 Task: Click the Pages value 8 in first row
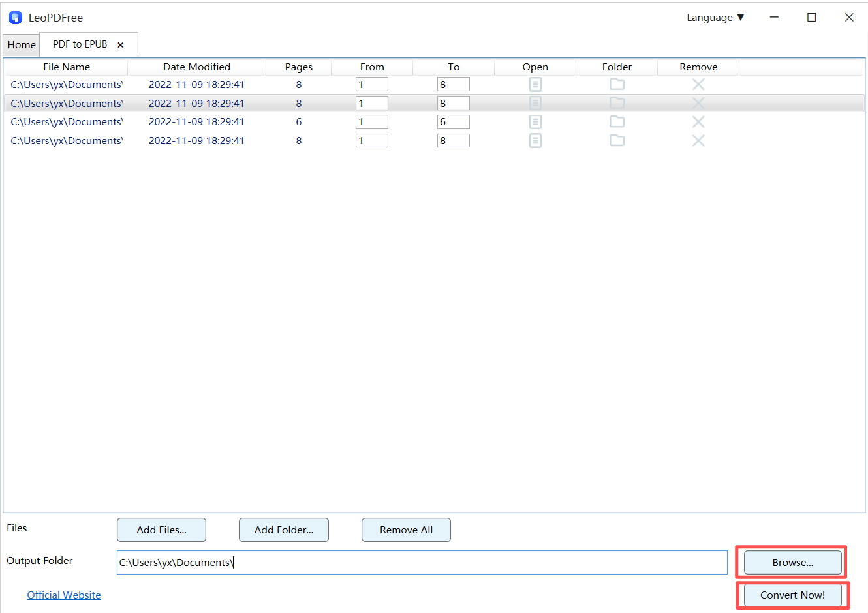tap(299, 85)
